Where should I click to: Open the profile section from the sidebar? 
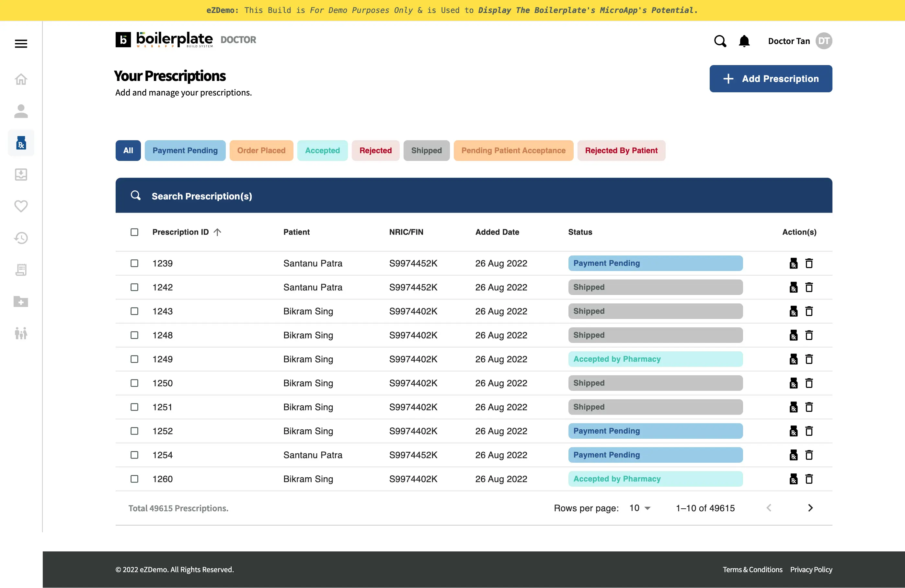tap(21, 111)
